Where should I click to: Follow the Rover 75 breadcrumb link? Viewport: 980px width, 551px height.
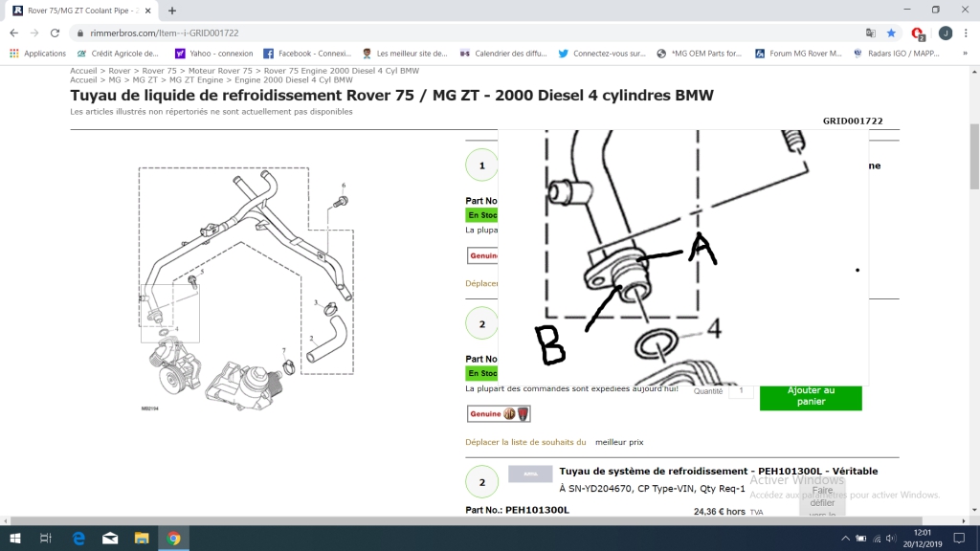click(x=160, y=71)
